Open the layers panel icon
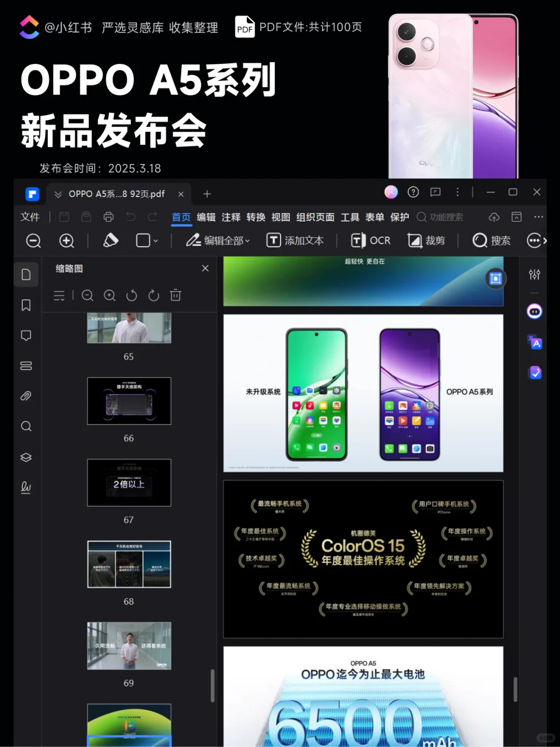This screenshot has width=560, height=747. point(26,457)
